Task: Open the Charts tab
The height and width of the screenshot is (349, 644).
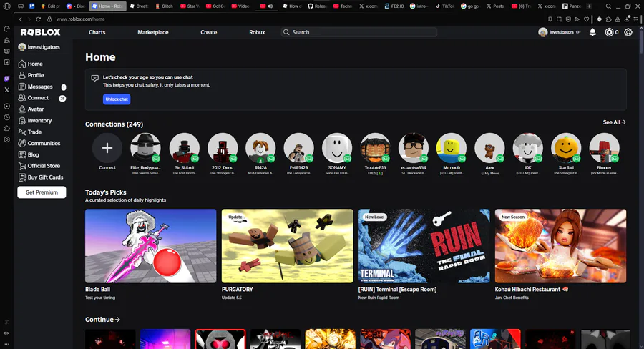Action: (97, 32)
